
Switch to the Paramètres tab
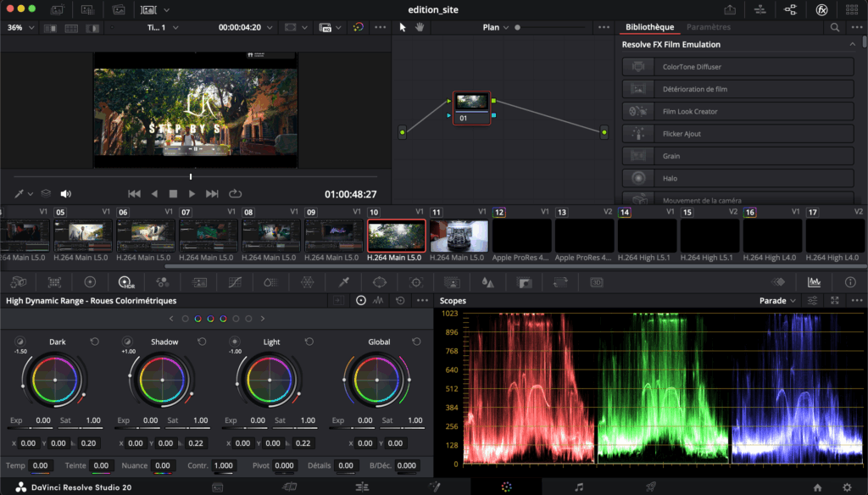(709, 27)
